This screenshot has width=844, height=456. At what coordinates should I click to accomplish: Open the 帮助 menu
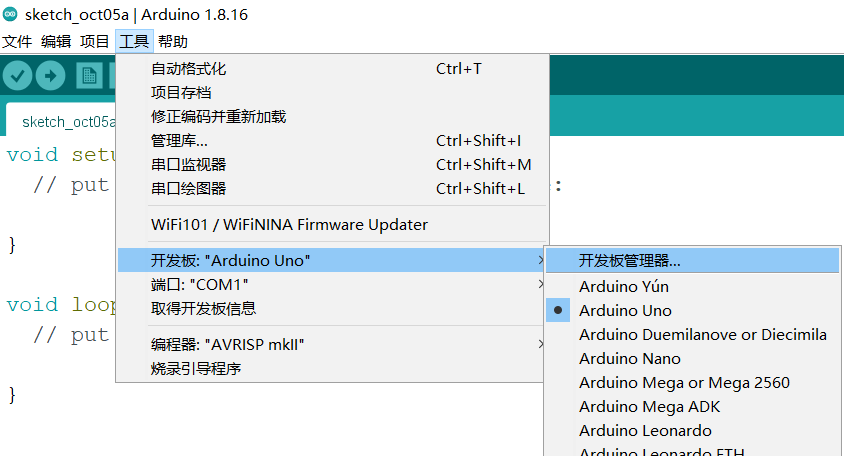tap(172, 41)
